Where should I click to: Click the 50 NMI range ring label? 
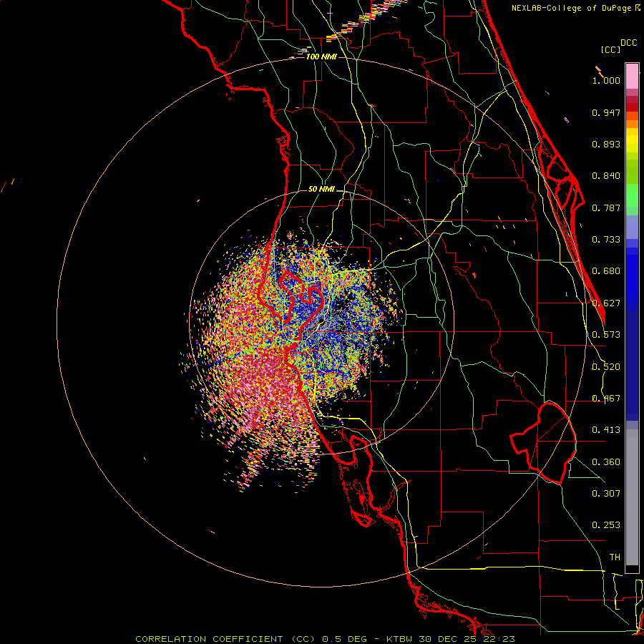coord(321,189)
